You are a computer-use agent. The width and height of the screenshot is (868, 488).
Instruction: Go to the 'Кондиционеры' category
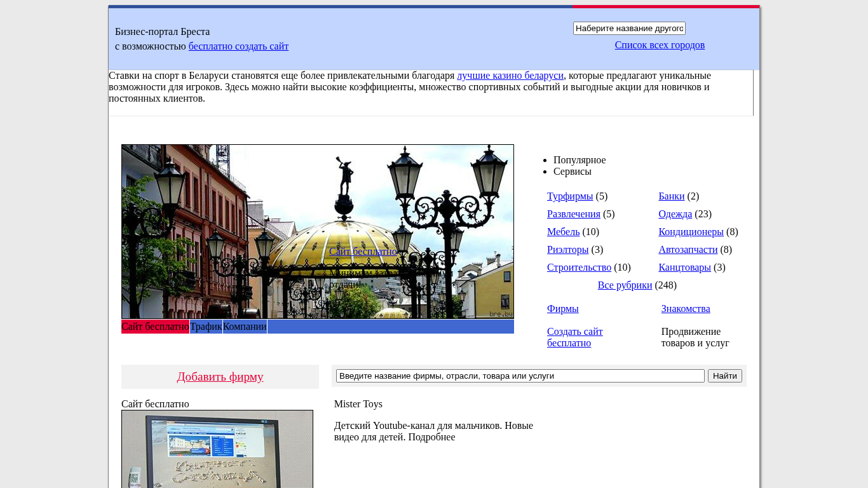pos(691,232)
